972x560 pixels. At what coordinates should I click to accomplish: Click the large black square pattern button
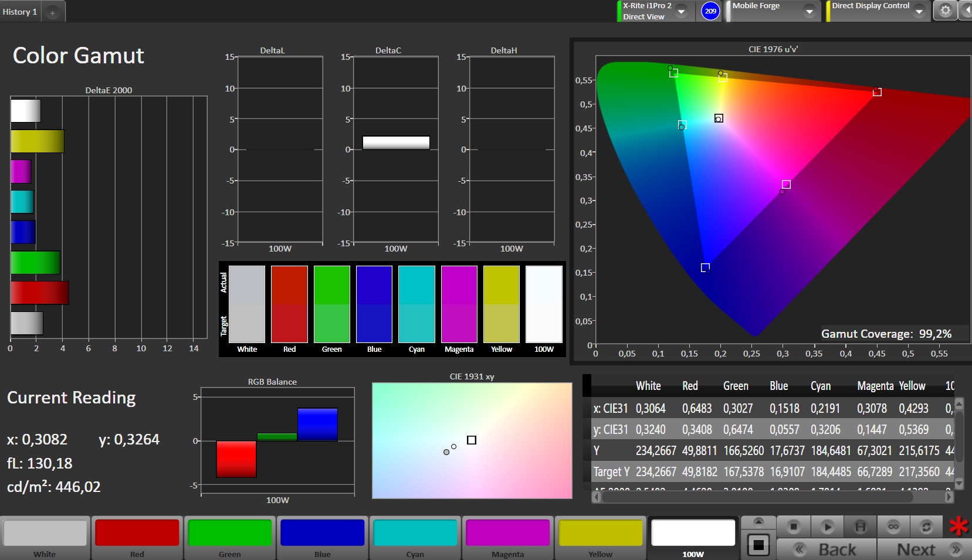pyautogui.click(x=758, y=545)
